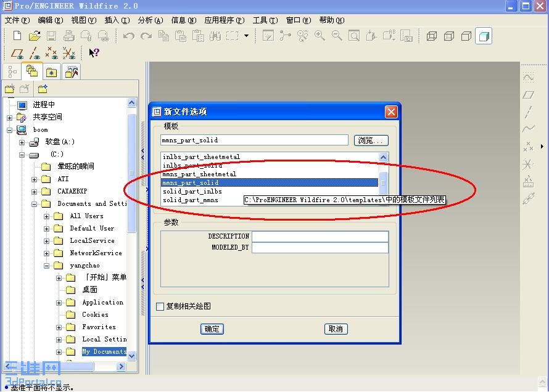Expand the CAXAEBXP folder node
Screen dimensions: 549x392
point(34,192)
